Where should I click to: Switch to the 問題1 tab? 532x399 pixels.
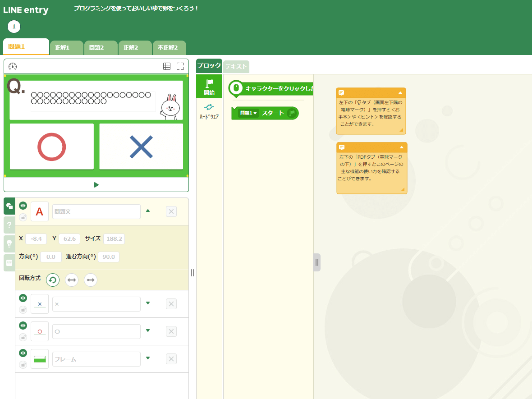coord(26,46)
